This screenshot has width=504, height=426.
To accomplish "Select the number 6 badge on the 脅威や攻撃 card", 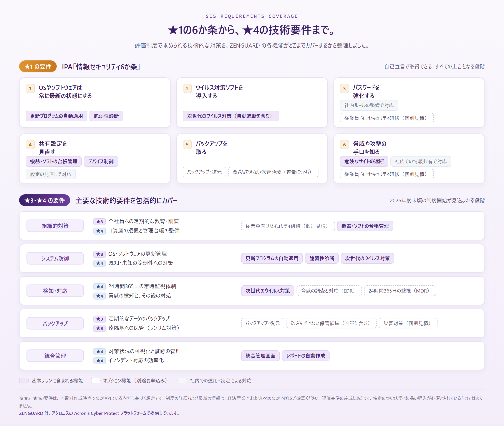I will pyautogui.click(x=345, y=144).
